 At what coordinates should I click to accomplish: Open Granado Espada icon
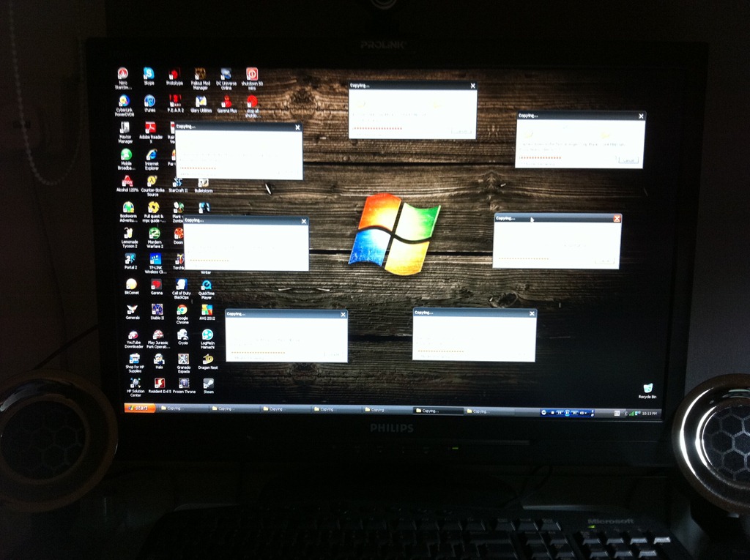coord(184,363)
